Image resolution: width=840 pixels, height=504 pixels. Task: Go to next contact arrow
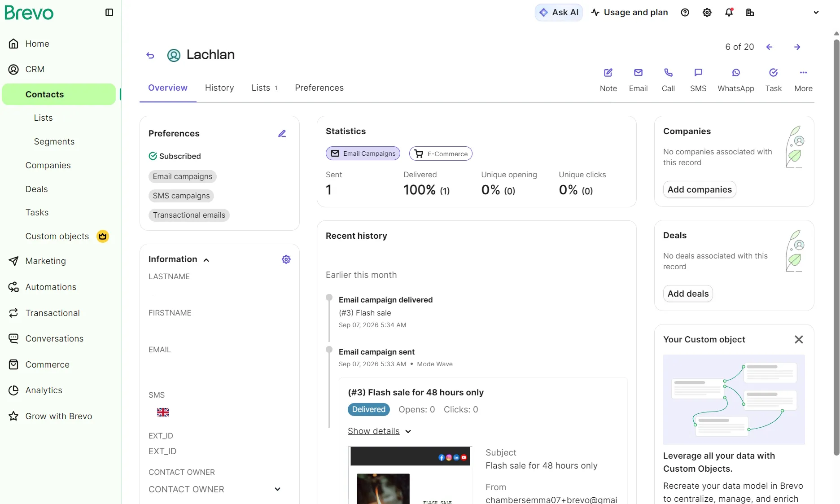point(797,47)
